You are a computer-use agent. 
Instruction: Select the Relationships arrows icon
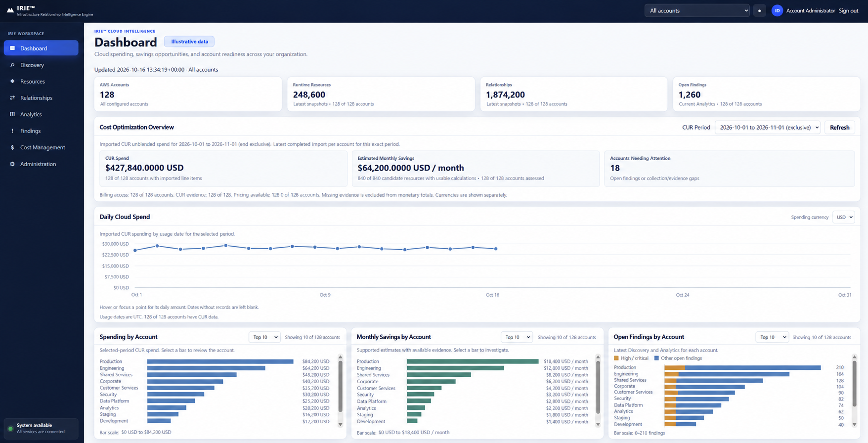(12, 98)
